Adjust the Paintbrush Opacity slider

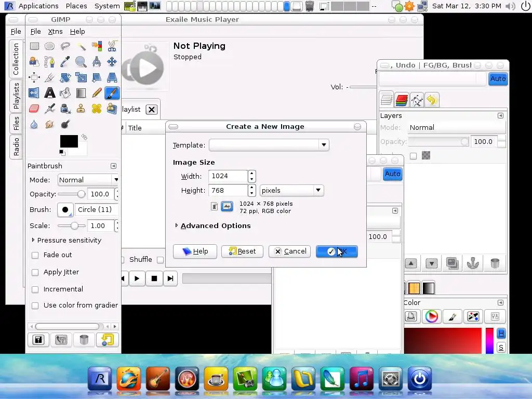72,194
